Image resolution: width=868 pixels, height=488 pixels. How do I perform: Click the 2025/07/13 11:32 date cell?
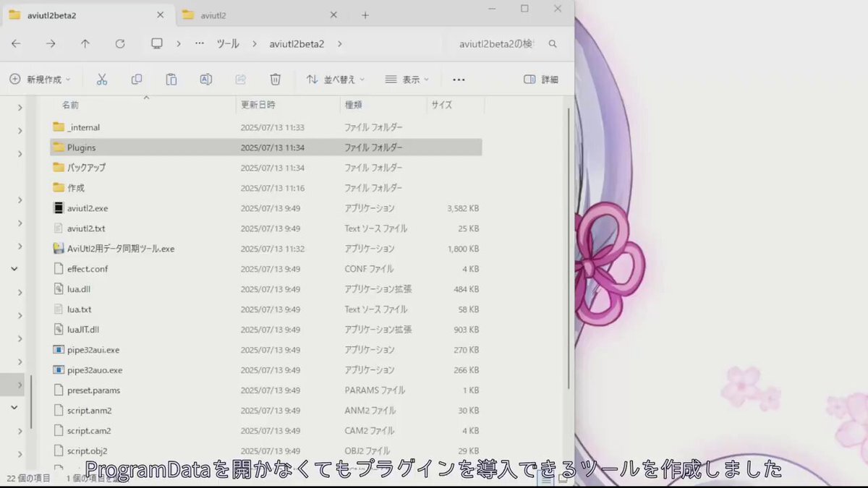coord(272,249)
